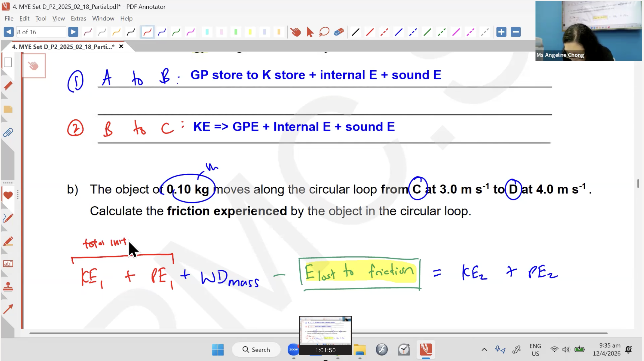Image resolution: width=644 pixels, height=361 pixels.
Task: Close the MYE Set D_P2 document tab
Action: tap(121, 46)
